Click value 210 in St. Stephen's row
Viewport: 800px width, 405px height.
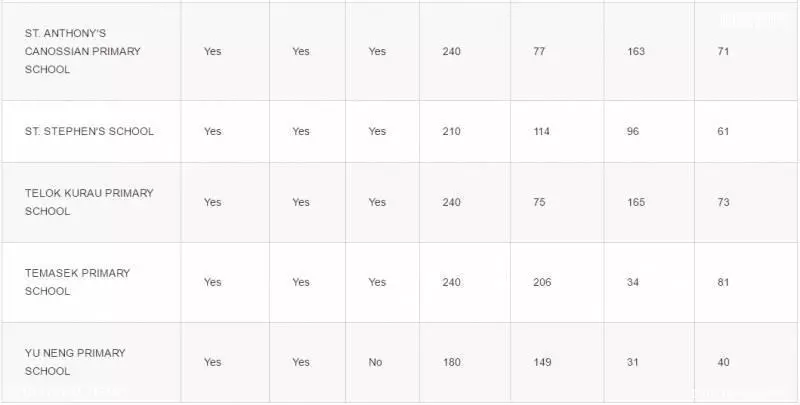[x=452, y=131]
